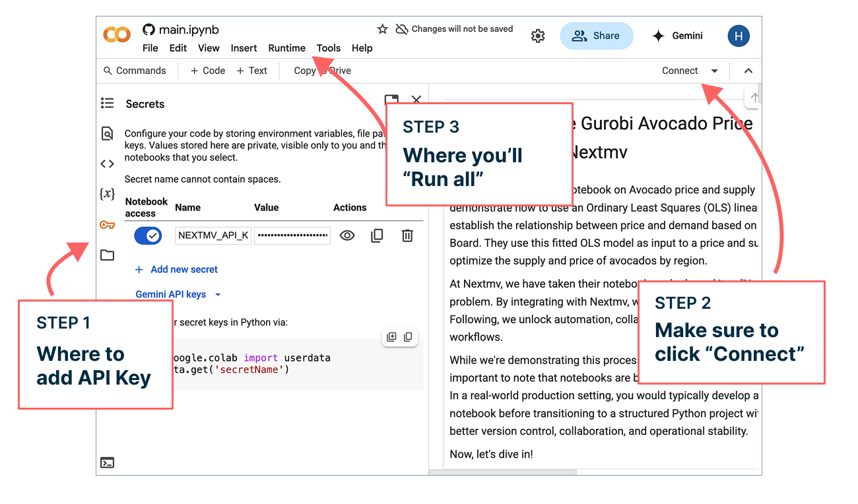Delete the NEXTMV_API_K secret with trash icon
Screen dimensions: 858x504
[408, 236]
